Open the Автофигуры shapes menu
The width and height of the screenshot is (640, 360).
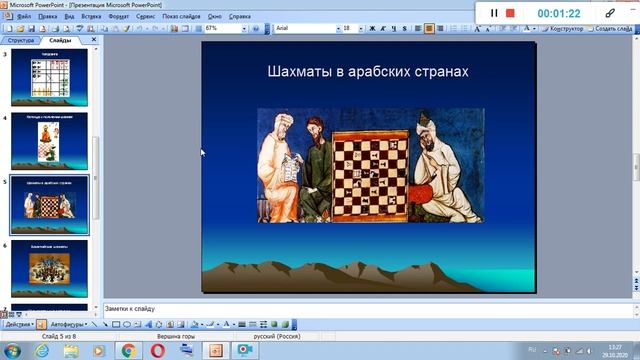(68, 324)
